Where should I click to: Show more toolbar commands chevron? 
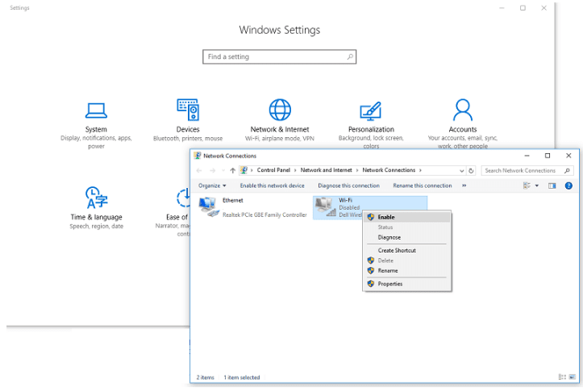464,186
